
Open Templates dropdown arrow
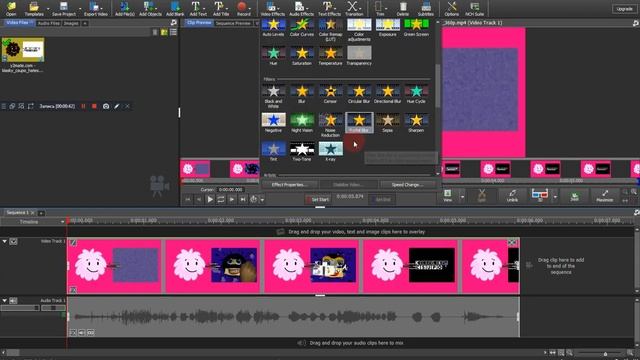tap(48, 8)
